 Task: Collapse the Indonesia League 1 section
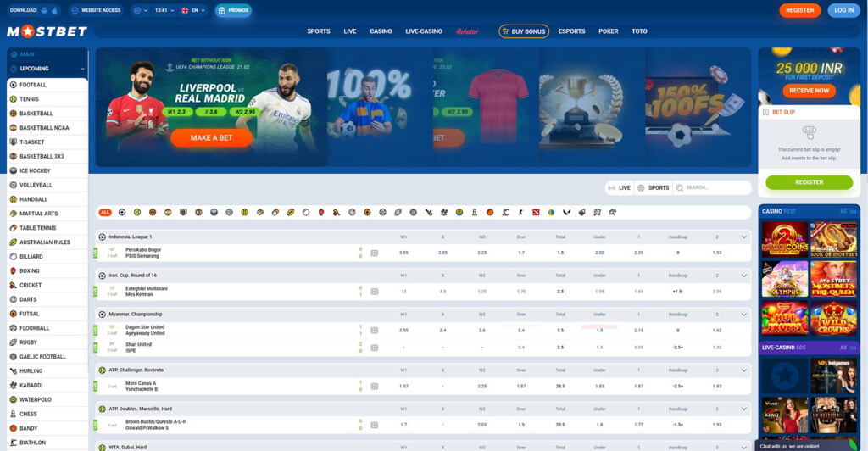[x=743, y=237]
